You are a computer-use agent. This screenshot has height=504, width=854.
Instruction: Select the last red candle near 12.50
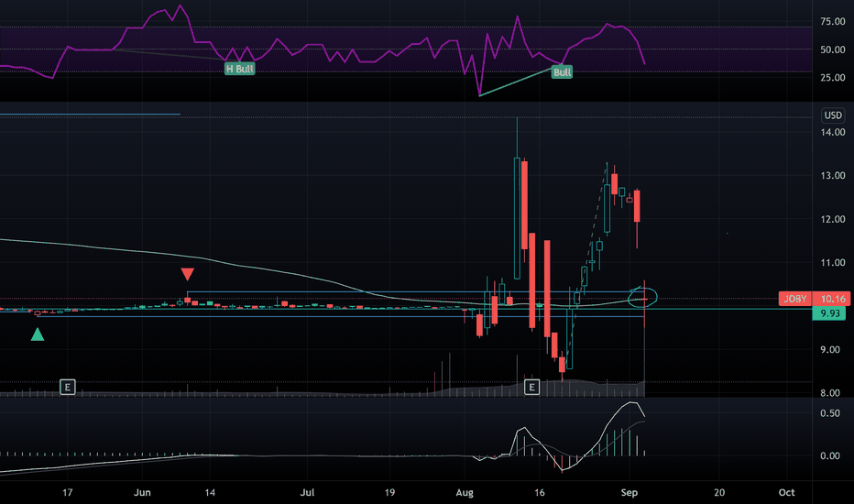pyautogui.click(x=637, y=206)
